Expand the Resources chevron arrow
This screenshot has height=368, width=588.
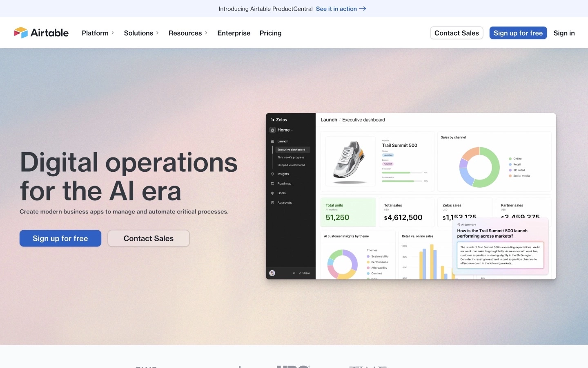(x=206, y=33)
